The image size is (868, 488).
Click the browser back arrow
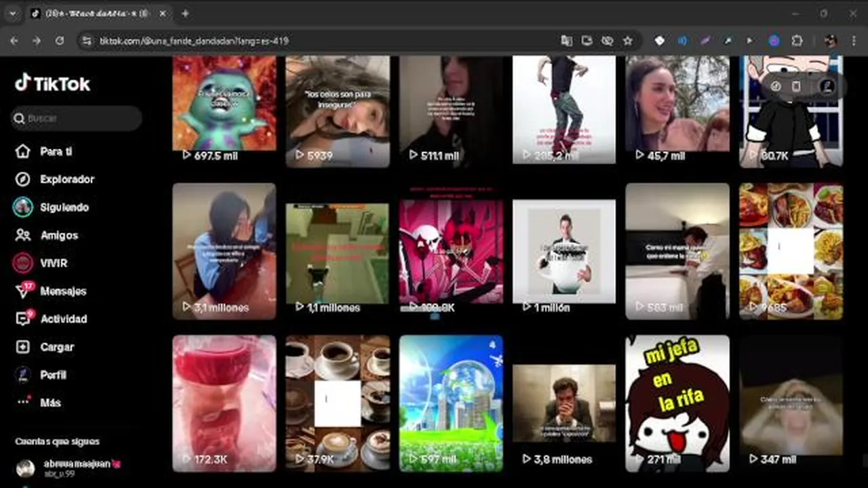14,41
